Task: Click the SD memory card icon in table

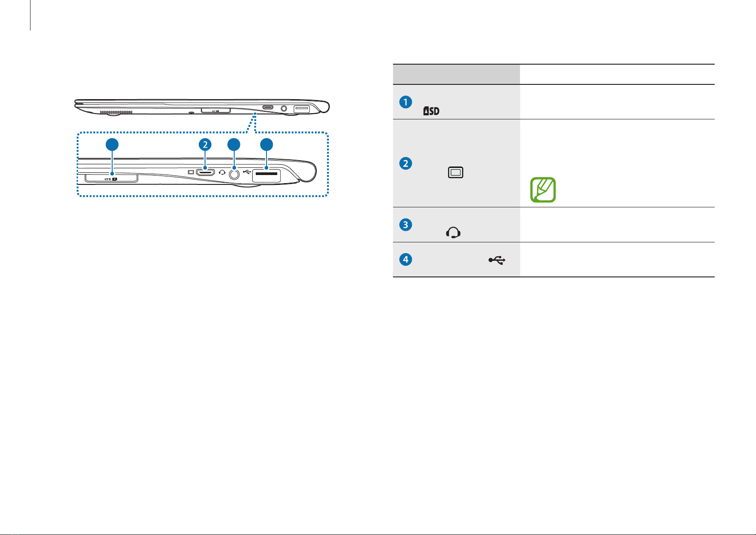Action: [431, 111]
